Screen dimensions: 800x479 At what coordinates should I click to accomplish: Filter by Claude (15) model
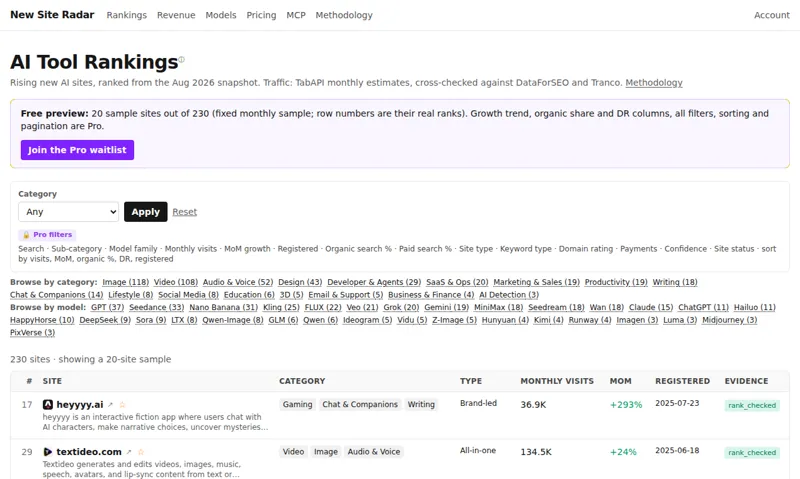(651, 307)
